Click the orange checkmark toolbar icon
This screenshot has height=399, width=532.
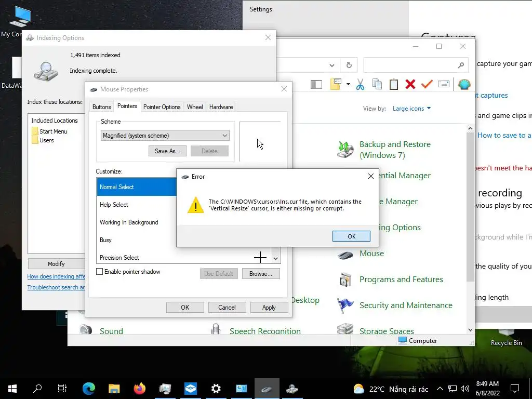pos(427,84)
